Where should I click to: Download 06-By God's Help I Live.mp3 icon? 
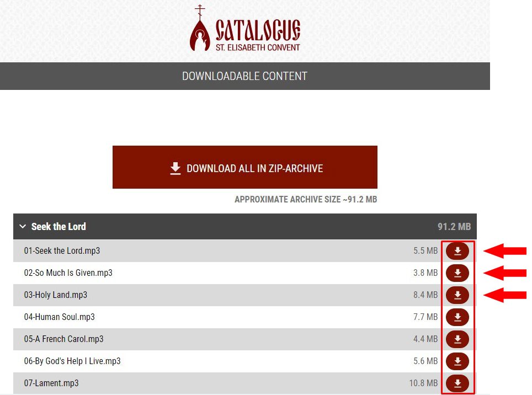[x=457, y=361]
